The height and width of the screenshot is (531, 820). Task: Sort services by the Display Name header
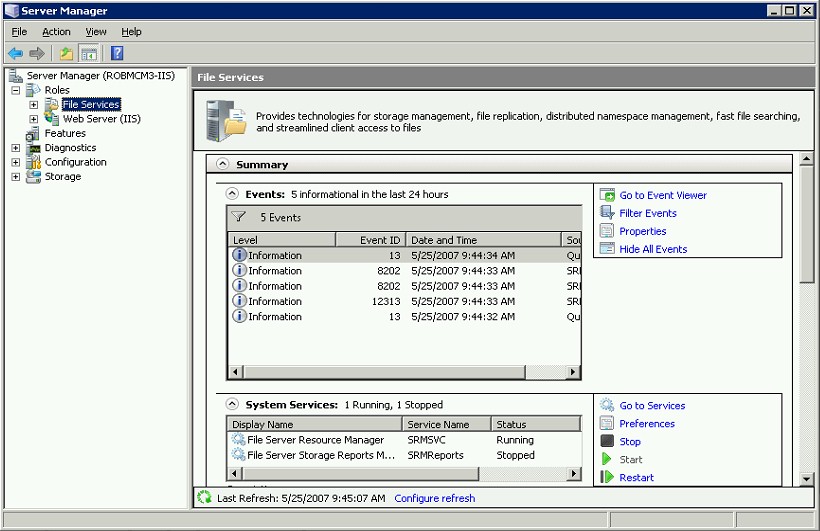(x=315, y=424)
